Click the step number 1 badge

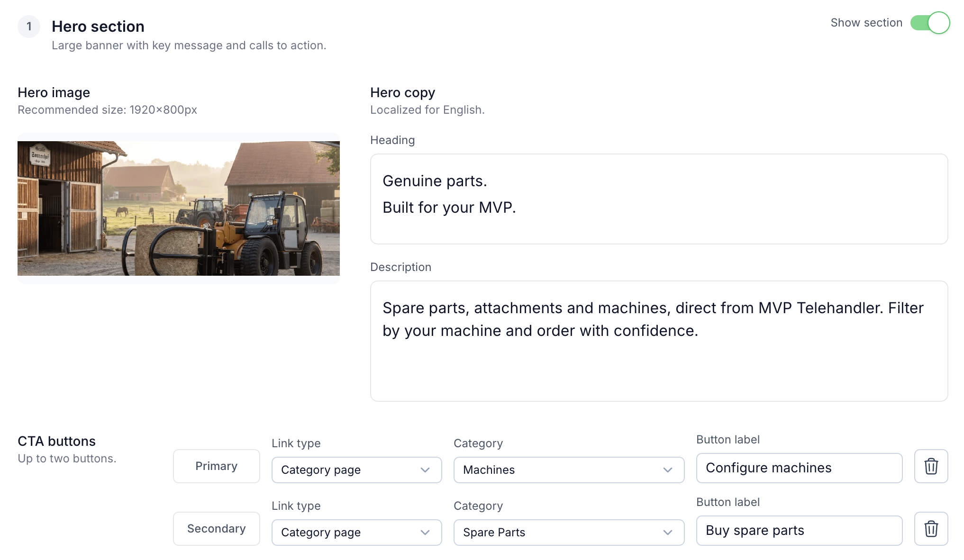click(x=29, y=26)
